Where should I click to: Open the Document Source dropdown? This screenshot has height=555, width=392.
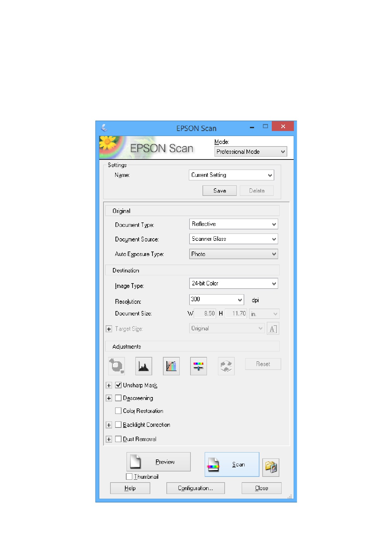pyautogui.click(x=233, y=239)
